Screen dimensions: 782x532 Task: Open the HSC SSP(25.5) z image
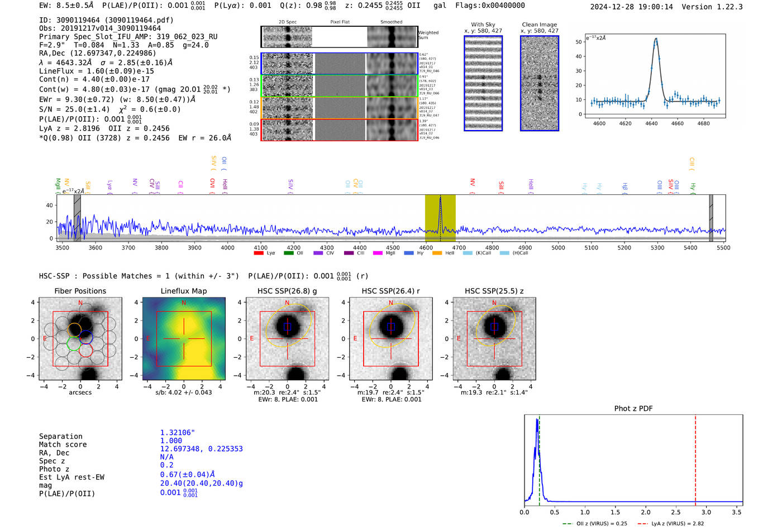click(x=494, y=339)
